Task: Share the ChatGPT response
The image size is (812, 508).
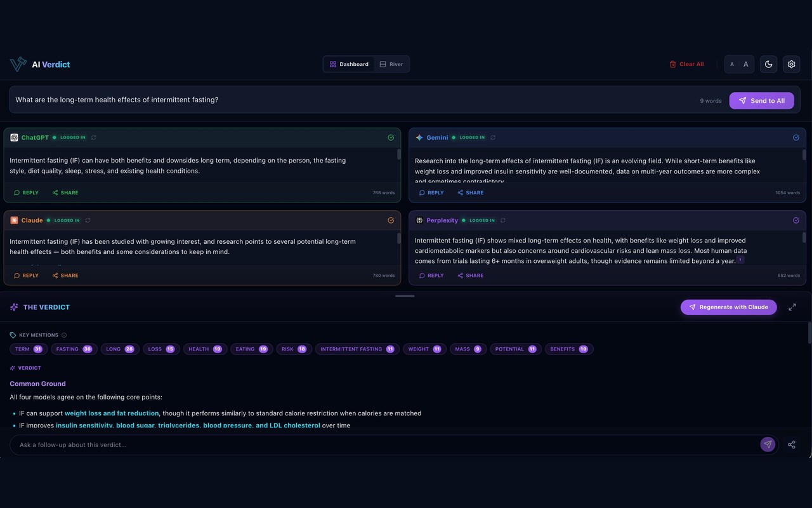Action: [x=65, y=192]
